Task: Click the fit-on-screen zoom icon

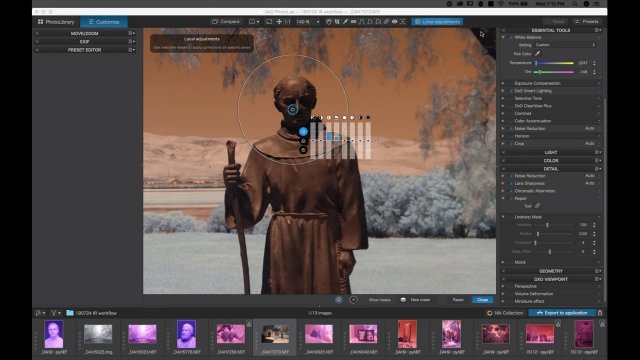Action: coord(279,22)
